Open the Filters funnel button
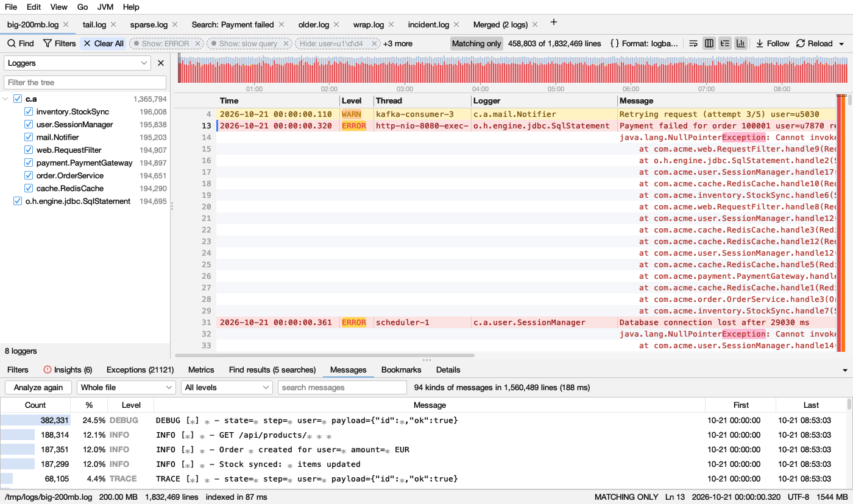This screenshot has height=504, width=853. (60, 43)
